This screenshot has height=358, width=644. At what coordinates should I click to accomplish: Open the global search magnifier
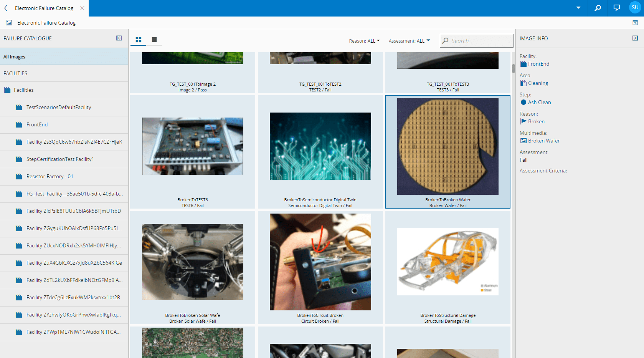[x=598, y=8]
